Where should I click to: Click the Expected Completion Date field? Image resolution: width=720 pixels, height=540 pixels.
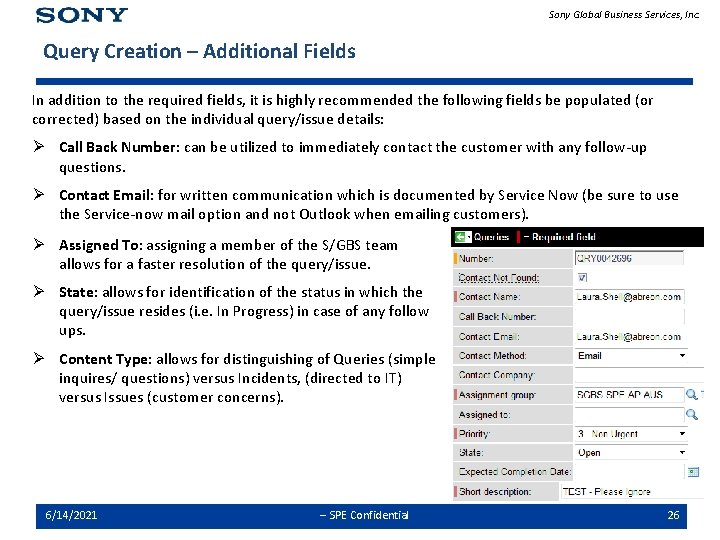click(x=629, y=472)
